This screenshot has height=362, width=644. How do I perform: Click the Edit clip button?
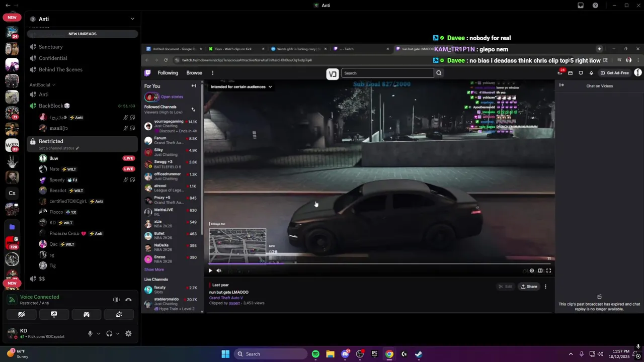coord(505,287)
